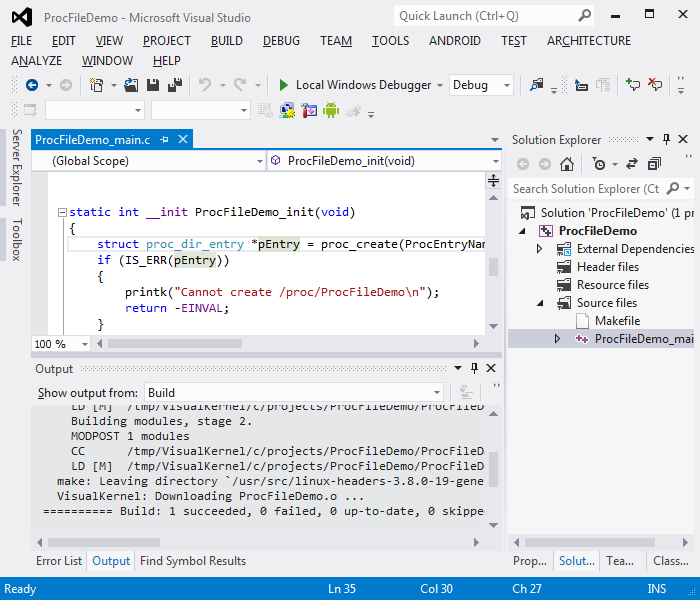The width and height of the screenshot is (700, 600).
Task: Select the Resource files folder
Action: pos(612,285)
